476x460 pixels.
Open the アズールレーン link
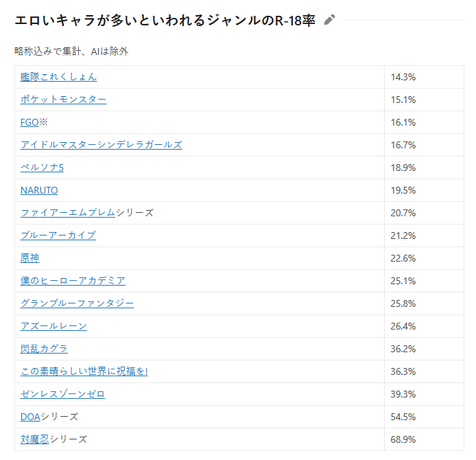pyautogui.click(x=53, y=326)
